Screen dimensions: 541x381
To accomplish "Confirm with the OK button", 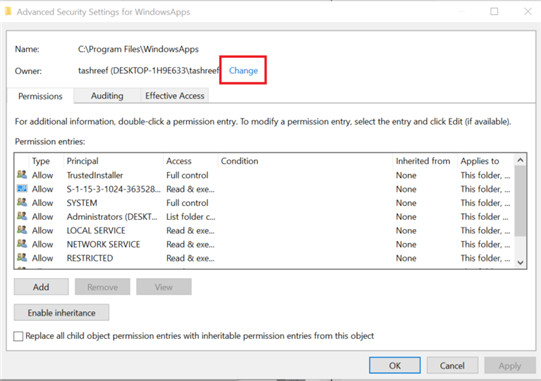I will click(395, 365).
